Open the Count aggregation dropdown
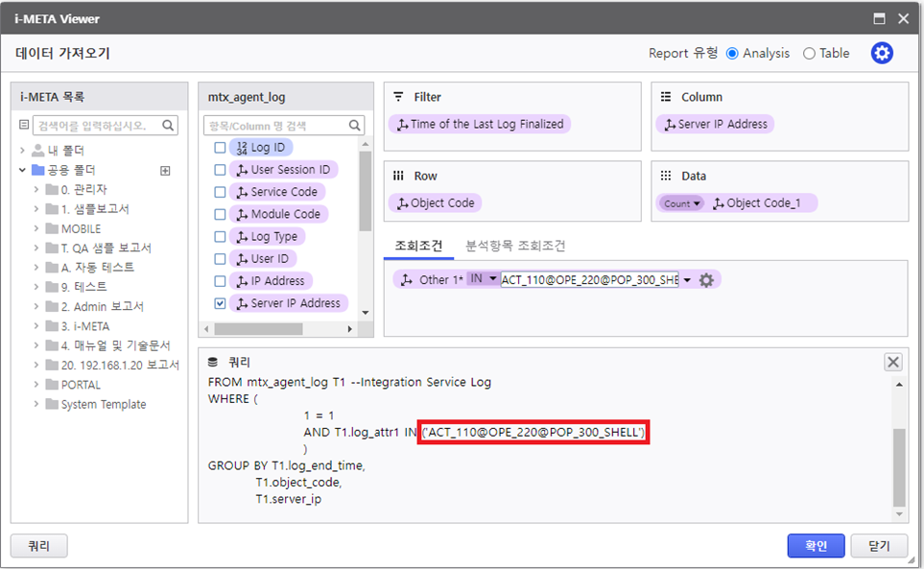The width and height of the screenshot is (924, 569). (x=681, y=203)
